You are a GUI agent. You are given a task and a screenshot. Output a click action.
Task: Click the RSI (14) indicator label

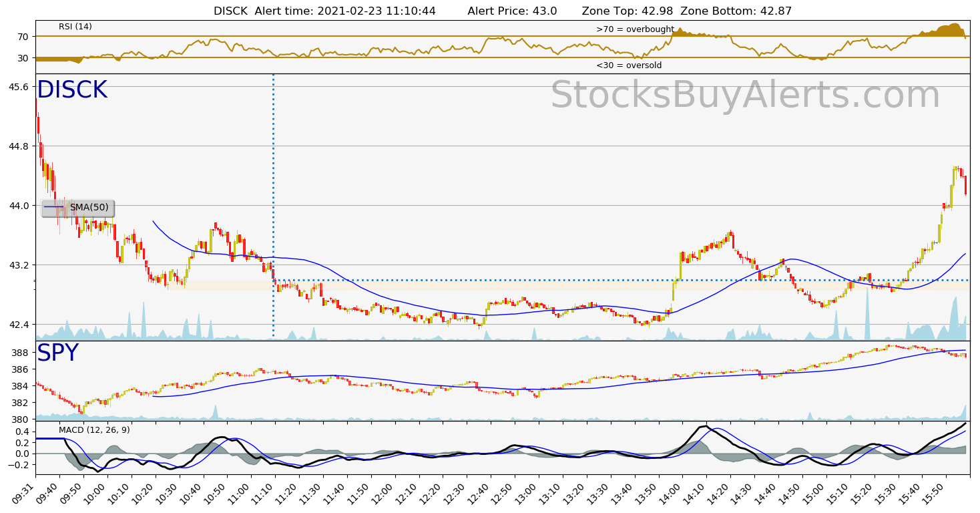[x=75, y=27]
